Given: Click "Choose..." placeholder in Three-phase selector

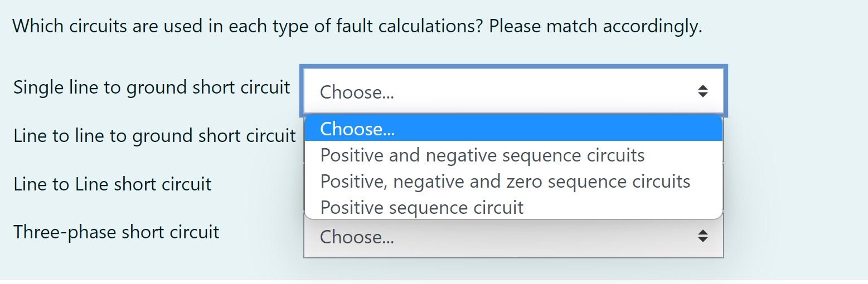Looking at the screenshot, I should [357, 238].
